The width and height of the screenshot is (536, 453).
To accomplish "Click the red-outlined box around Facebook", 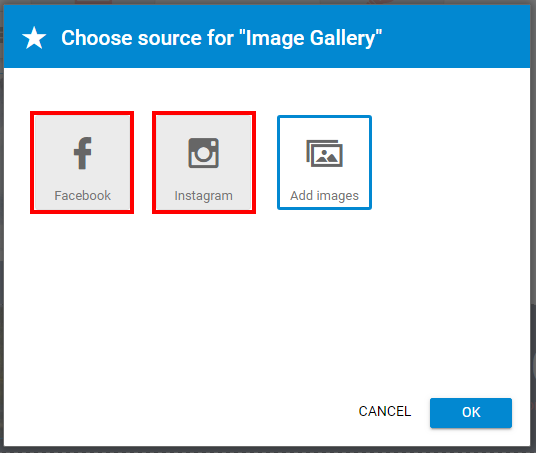I will [x=82, y=162].
